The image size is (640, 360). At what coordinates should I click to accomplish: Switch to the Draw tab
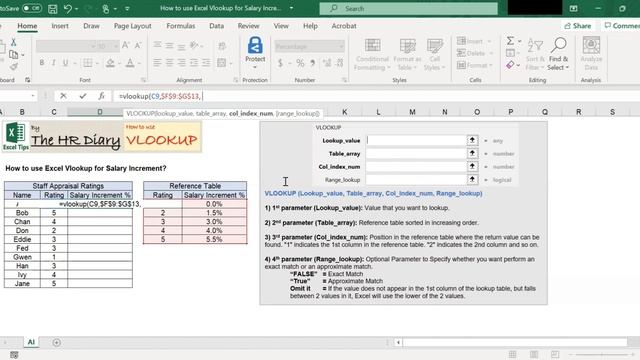click(91, 26)
